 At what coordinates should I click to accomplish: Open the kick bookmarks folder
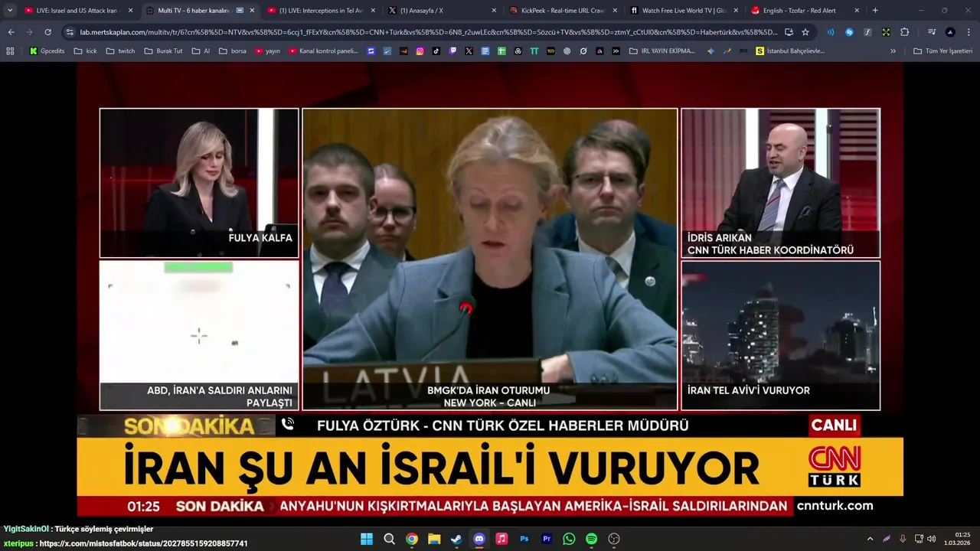[x=85, y=51]
